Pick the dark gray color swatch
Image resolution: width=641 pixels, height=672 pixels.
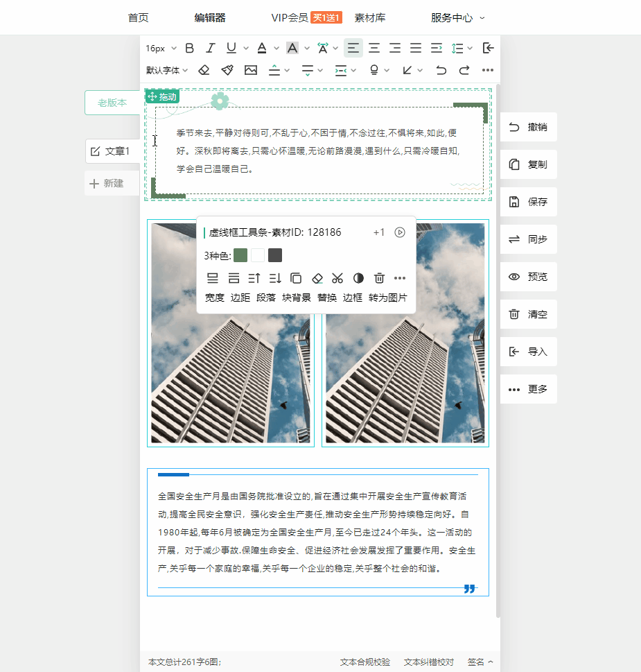click(x=275, y=255)
